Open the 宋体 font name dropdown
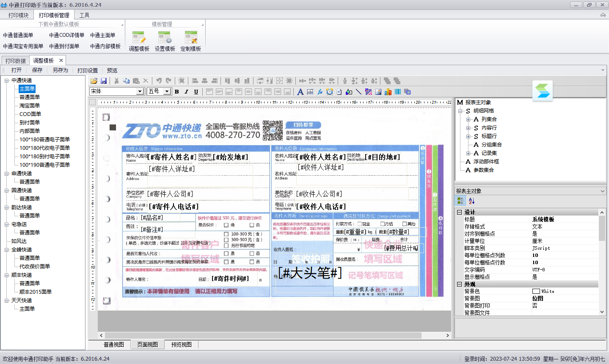The width and height of the screenshot is (609, 364). click(x=140, y=91)
